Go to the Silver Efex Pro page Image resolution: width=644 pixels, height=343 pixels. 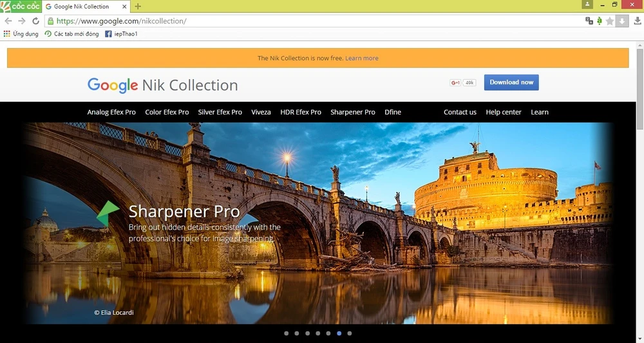(x=220, y=112)
